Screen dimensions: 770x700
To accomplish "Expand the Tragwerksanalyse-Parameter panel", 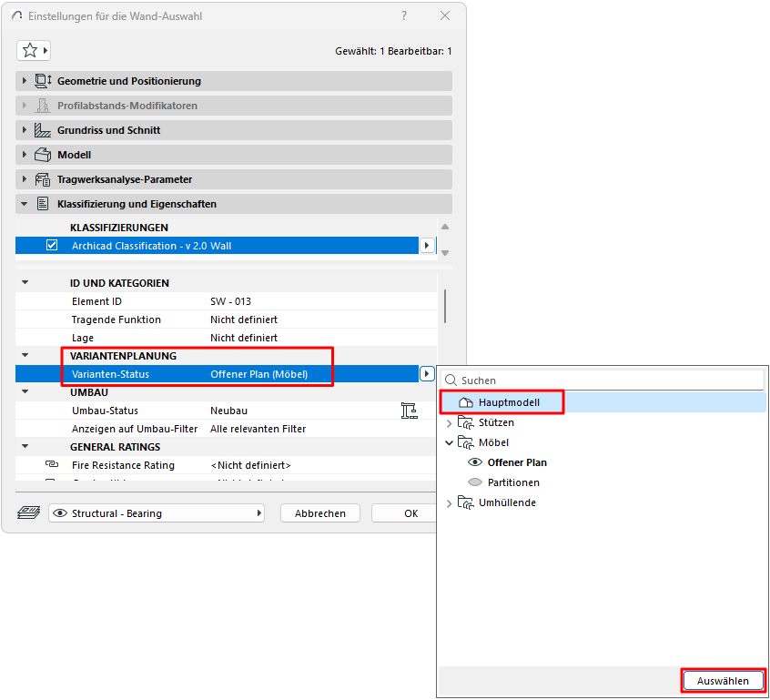I will 24,179.
